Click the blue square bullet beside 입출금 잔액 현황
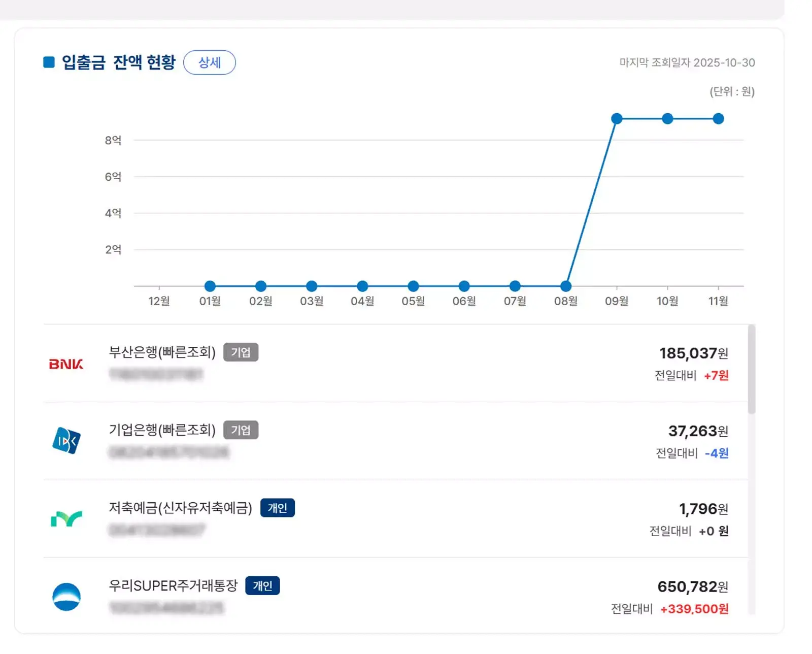Screen dimensions: 812x654 tap(49, 62)
